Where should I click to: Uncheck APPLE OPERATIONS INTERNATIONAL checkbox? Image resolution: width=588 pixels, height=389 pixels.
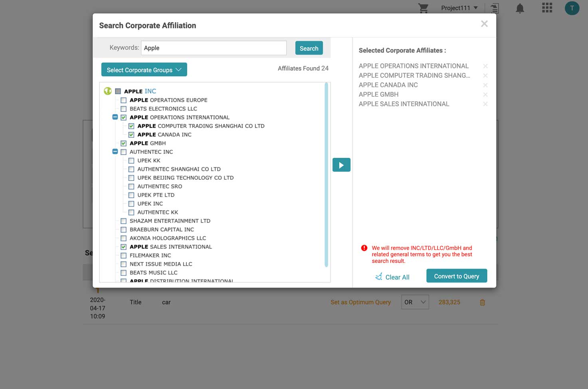123,117
